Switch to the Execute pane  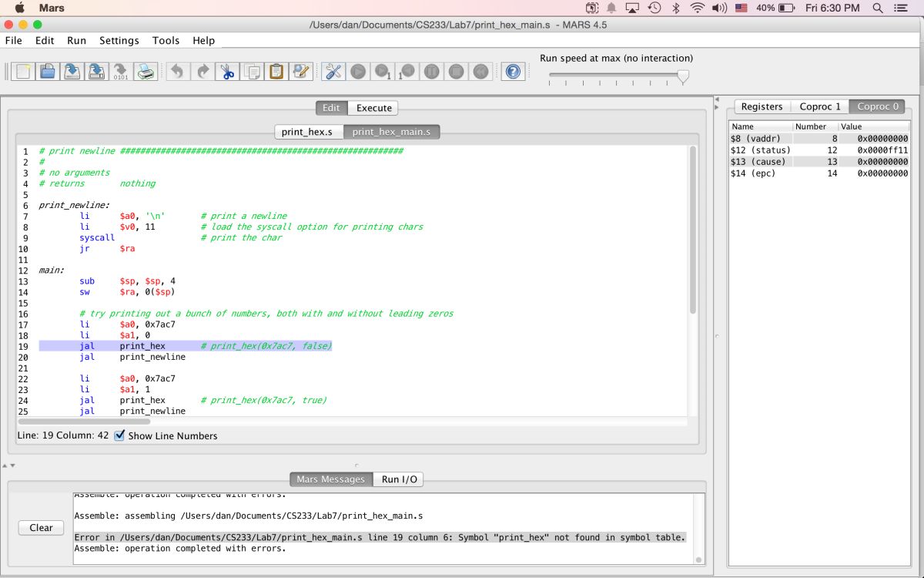click(373, 108)
